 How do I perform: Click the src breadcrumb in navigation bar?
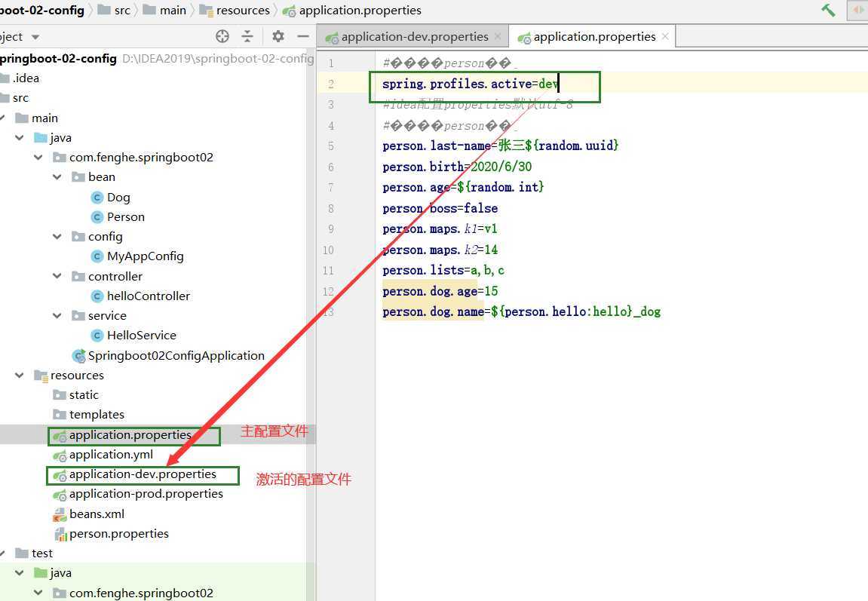pyautogui.click(x=121, y=11)
